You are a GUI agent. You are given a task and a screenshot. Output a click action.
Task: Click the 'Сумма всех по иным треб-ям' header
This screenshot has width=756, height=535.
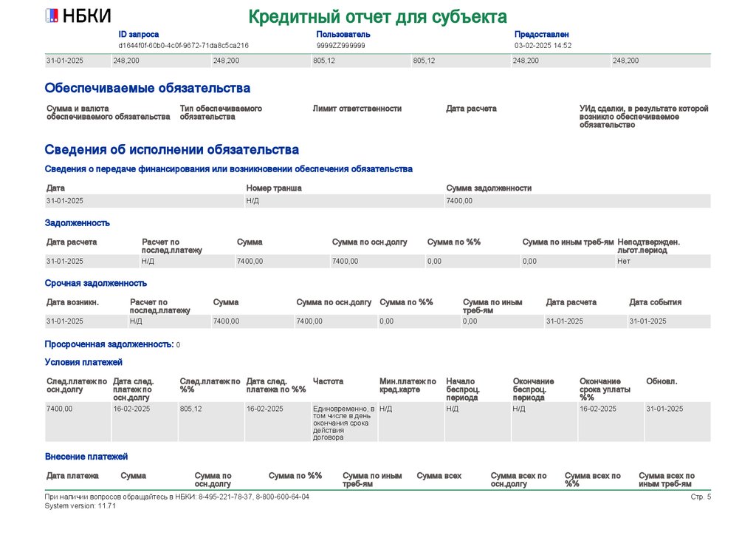(667, 480)
